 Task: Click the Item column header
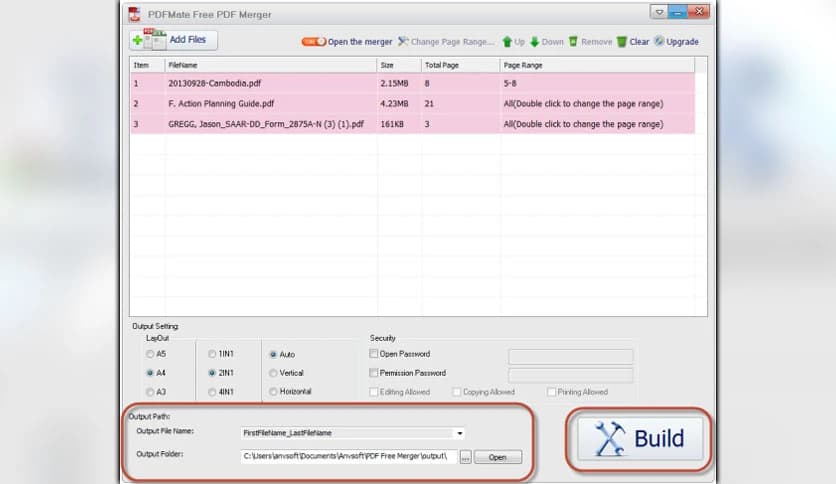[x=147, y=65]
